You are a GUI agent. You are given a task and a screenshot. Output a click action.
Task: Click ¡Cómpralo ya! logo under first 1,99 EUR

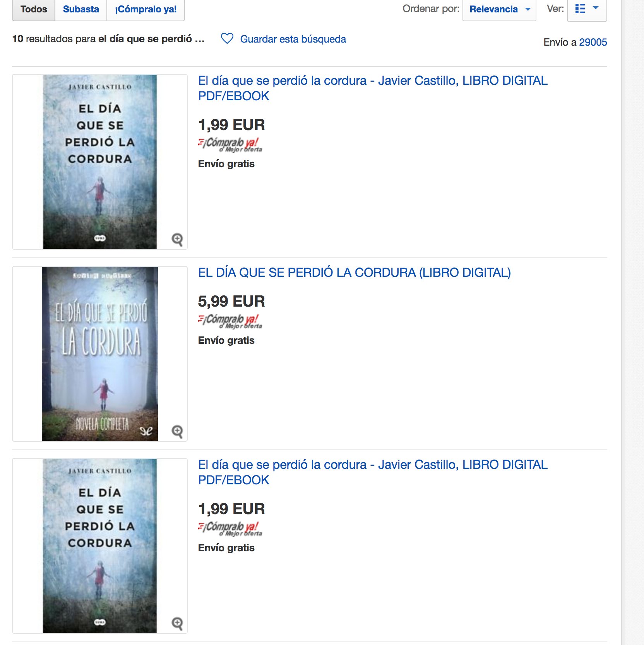tap(230, 145)
